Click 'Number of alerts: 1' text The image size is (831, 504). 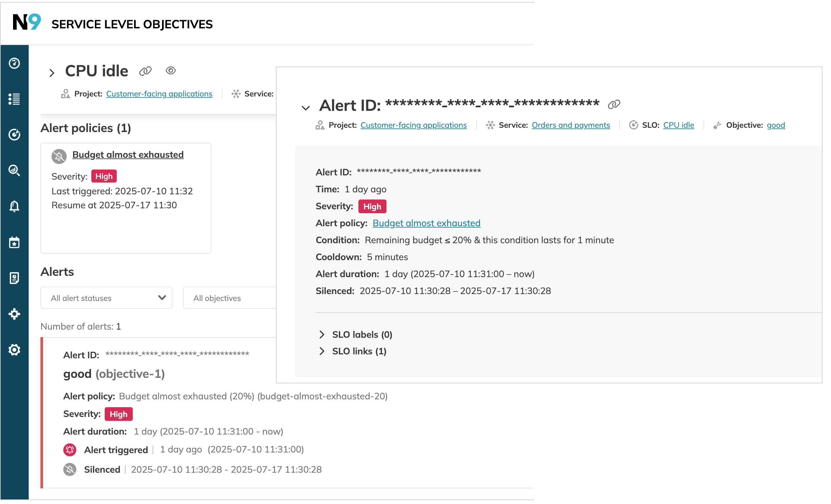[81, 326]
